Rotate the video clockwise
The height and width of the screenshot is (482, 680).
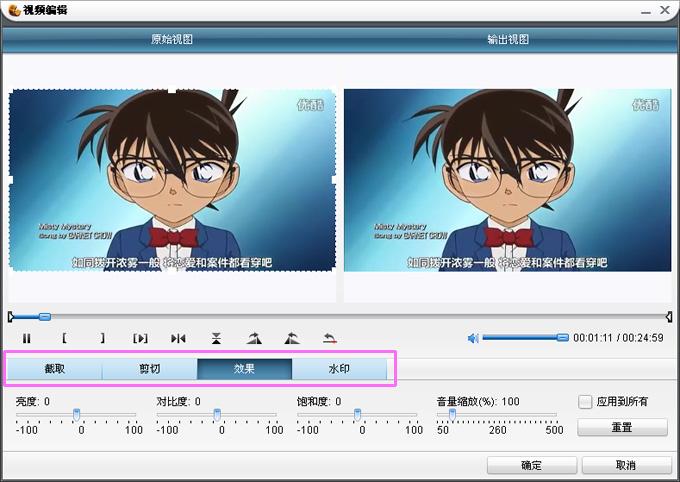pyautogui.click(x=254, y=338)
